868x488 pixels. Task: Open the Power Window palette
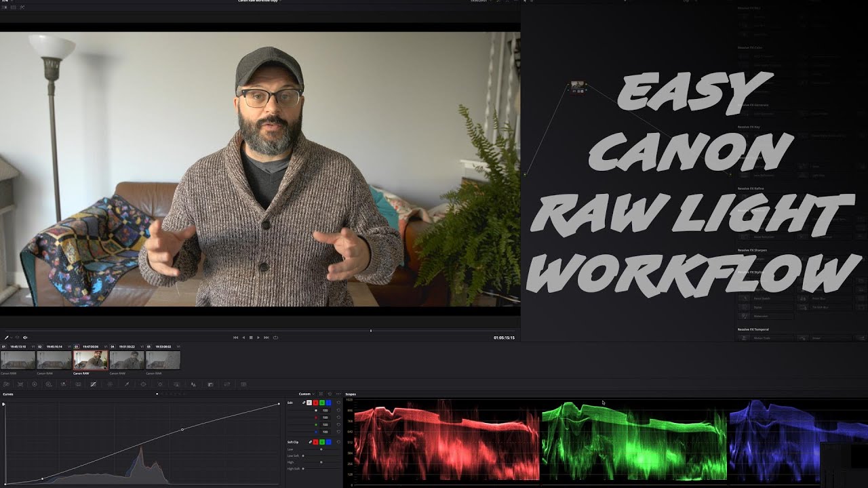pyautogui.click(x=143, y=384)
